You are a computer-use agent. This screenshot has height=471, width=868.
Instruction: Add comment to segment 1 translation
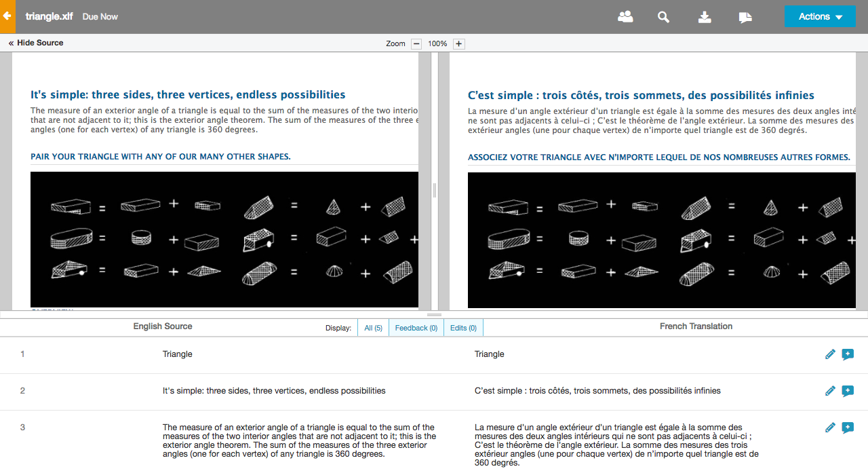coord(848,354)
